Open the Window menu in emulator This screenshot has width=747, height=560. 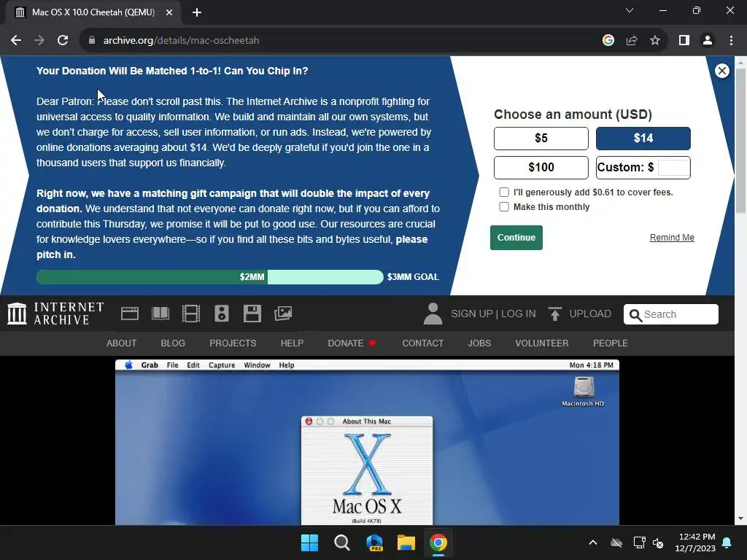click(257, 365)
